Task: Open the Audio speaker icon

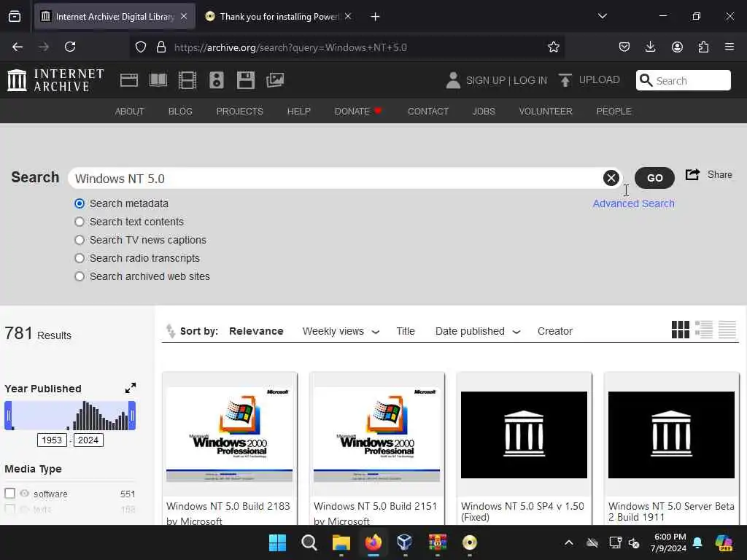Action: pos(216,80)
